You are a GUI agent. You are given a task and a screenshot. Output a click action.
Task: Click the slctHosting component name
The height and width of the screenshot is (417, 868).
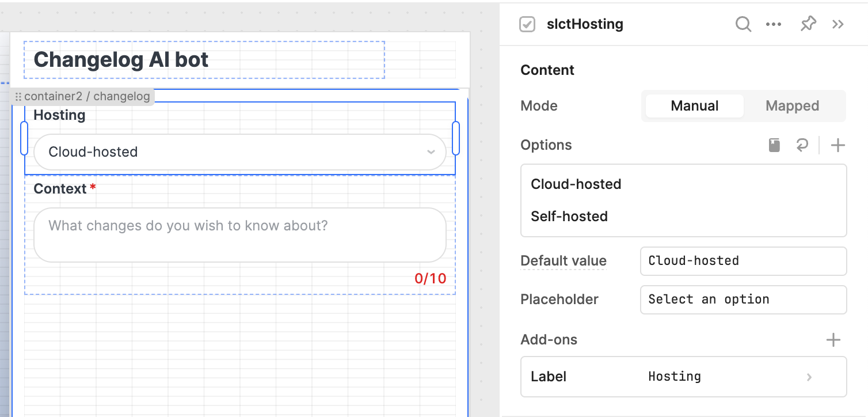tap(585, 24)
